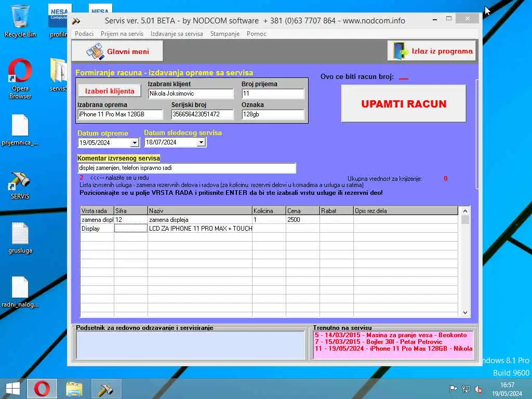Expand the Datum otpreme date dropdown
This screenshot has height=399, width=532.
coord(135,143)
